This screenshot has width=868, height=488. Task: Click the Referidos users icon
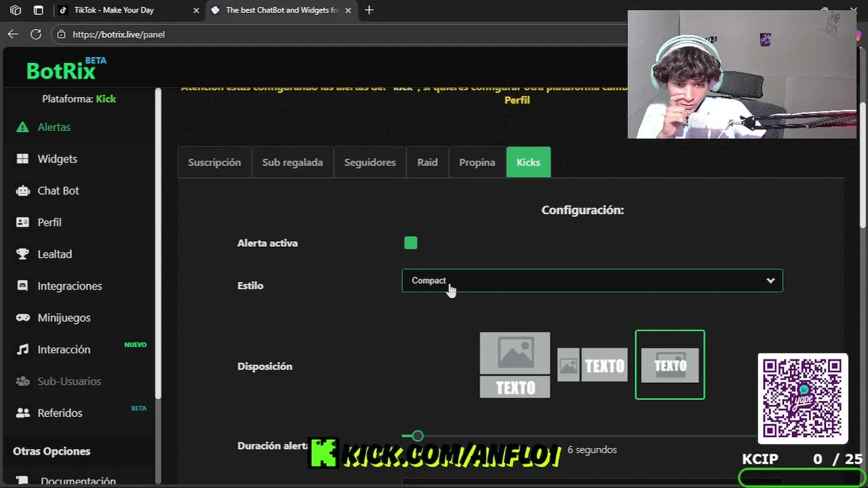(23, 413)
